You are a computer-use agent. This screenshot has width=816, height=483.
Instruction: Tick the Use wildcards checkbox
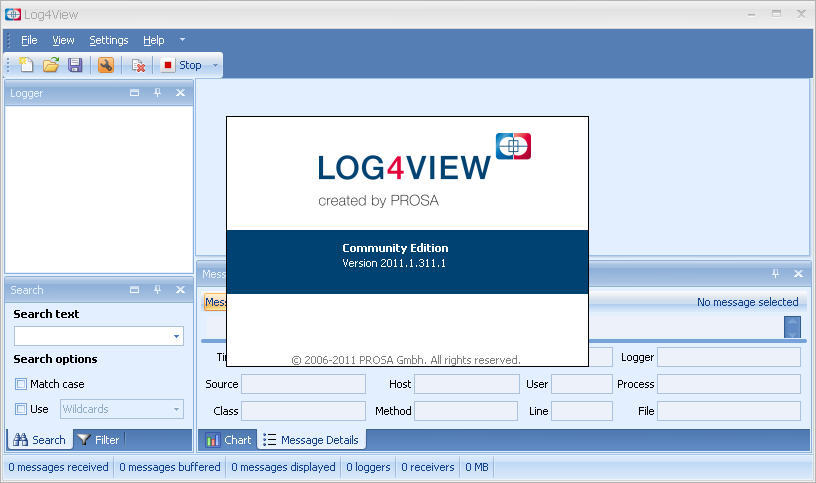[x=21, y=409]
